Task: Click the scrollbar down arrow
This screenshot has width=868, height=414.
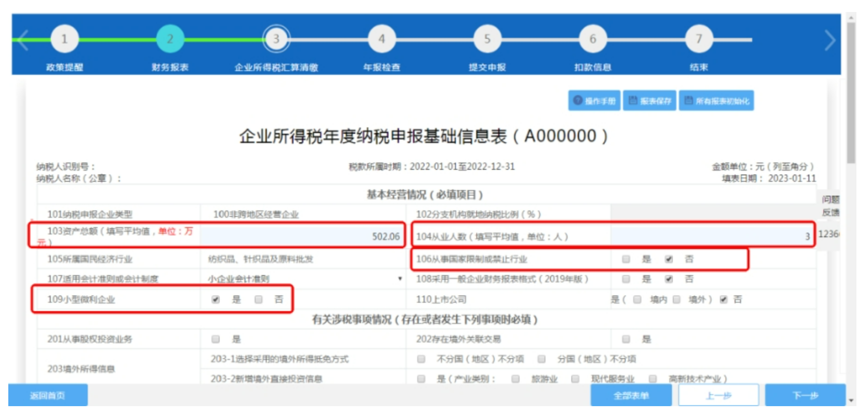Action: click(851, 401)
